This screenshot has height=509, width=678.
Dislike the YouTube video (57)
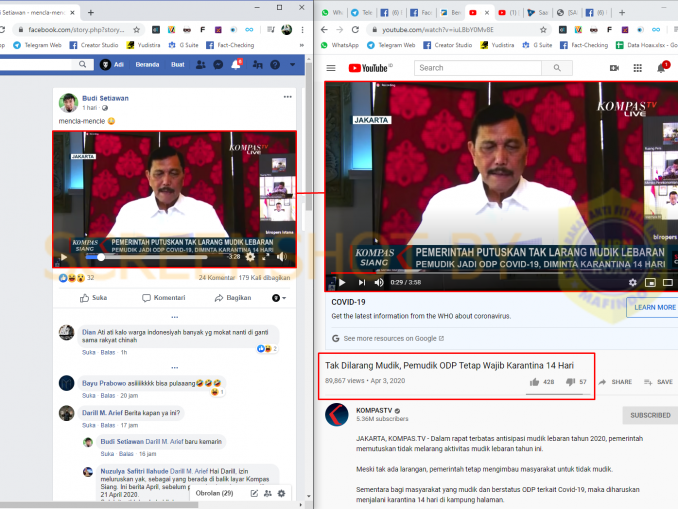click(576, 382)
